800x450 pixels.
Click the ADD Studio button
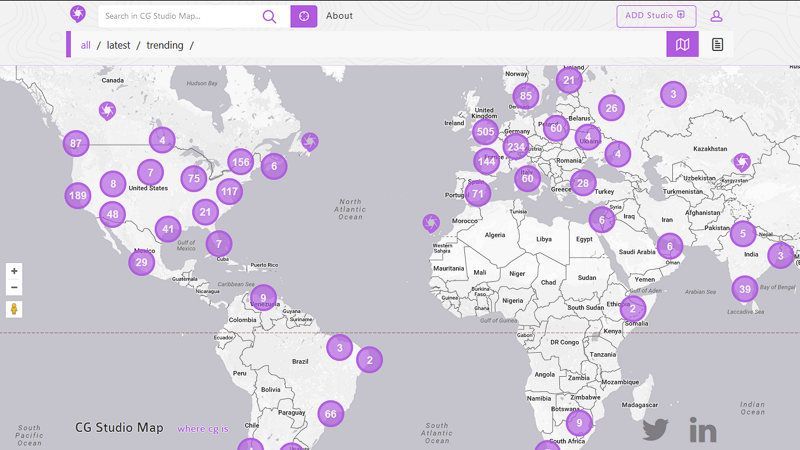click(655, 16)
